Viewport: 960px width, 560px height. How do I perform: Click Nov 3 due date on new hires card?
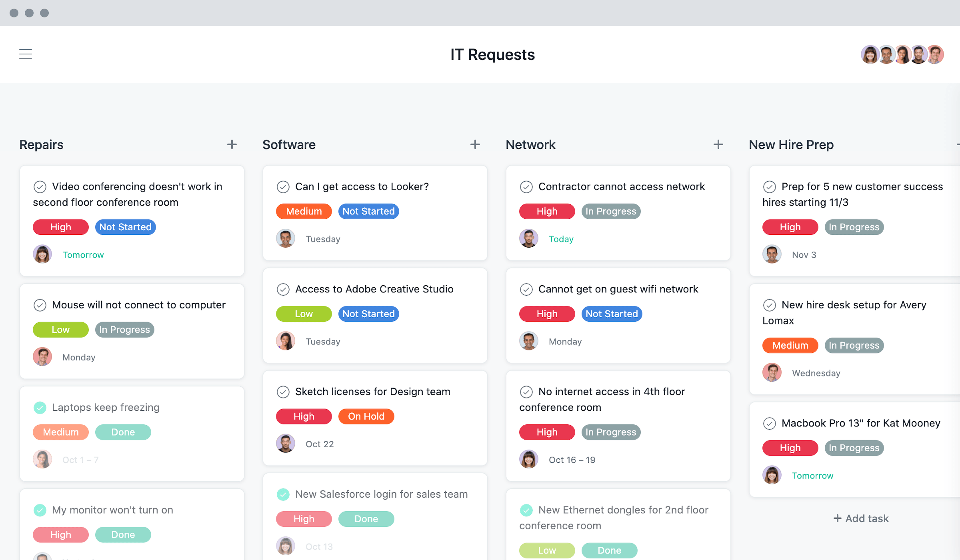click(804, 255)
